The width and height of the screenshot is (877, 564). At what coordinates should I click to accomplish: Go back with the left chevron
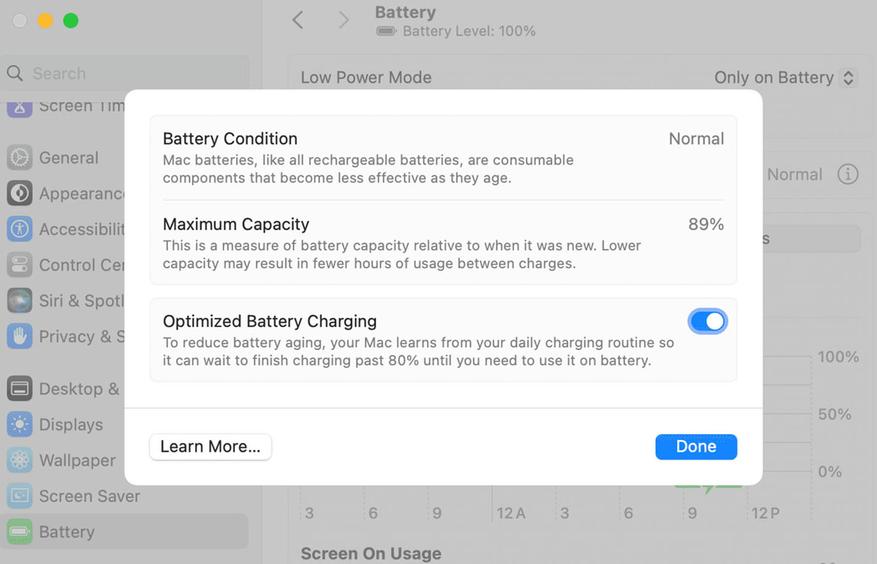pyautogui.click(x=298, y=20)
